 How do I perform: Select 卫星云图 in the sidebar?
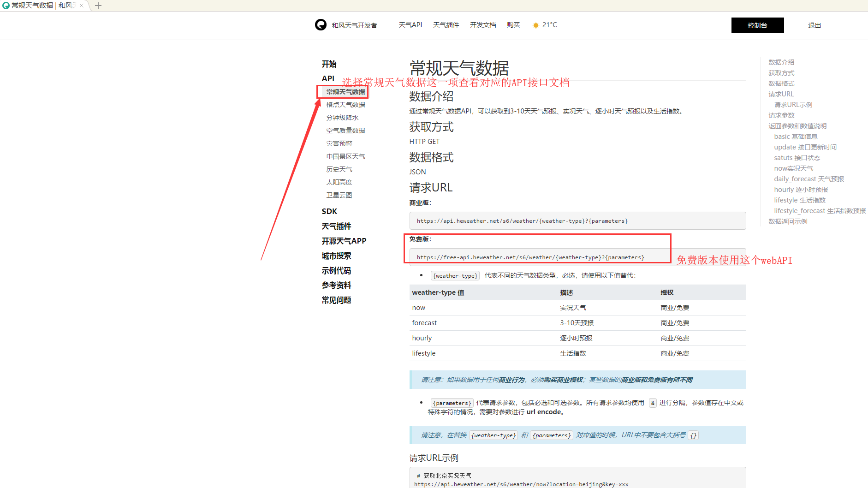339,195
